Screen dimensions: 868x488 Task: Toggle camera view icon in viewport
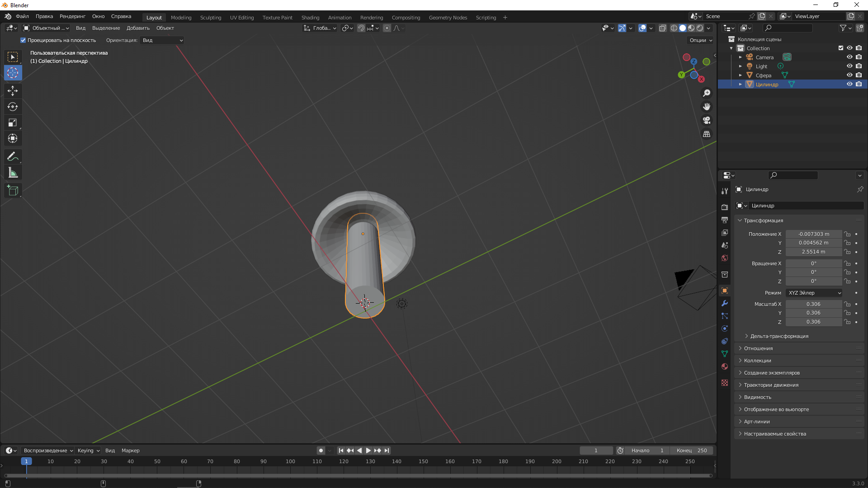707,120
